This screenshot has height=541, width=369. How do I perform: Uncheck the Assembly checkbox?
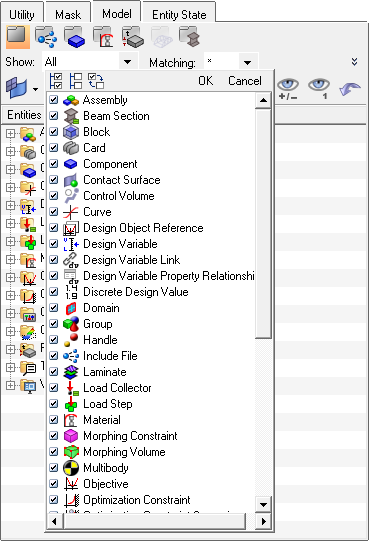click(x=54, y=100)
